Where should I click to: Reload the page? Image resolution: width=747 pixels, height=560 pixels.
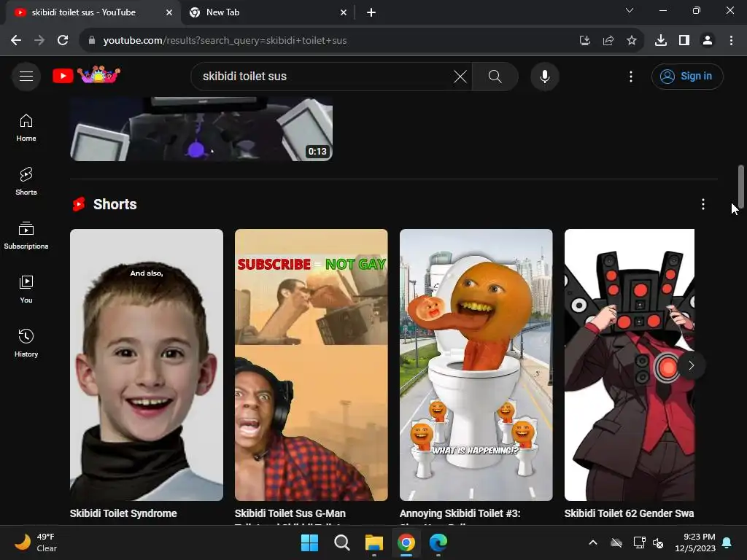point(63,41)
